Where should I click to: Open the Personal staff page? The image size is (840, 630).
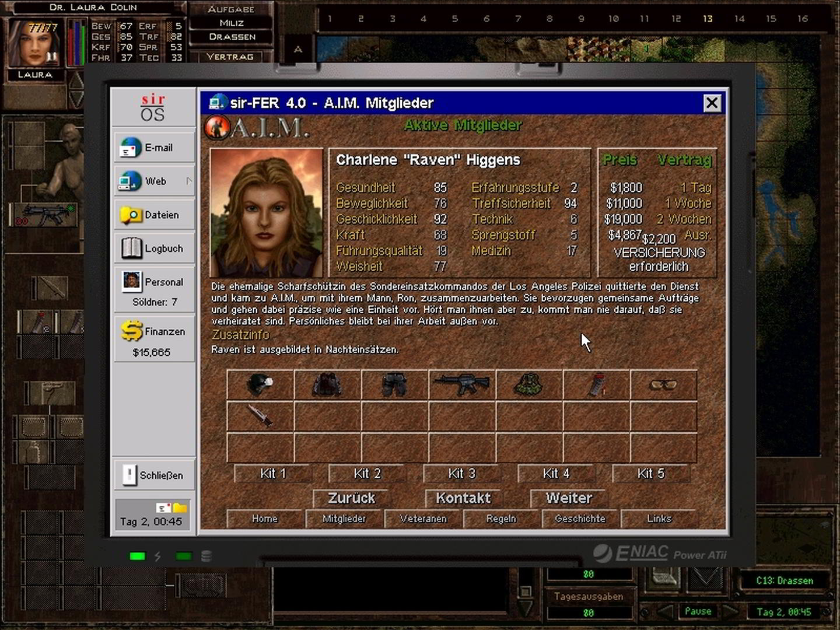154,282
